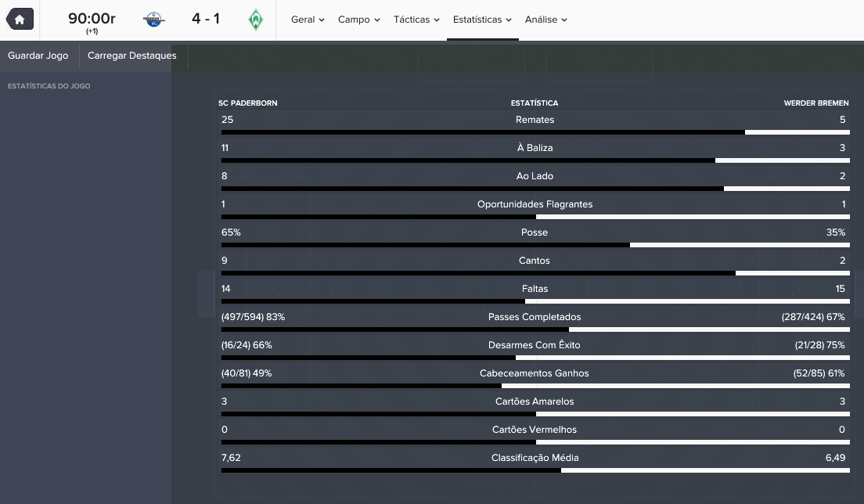This screenshot has height=504, width=864.
Task: Click the 4 - 1 match score
Action: pos(206,19)
